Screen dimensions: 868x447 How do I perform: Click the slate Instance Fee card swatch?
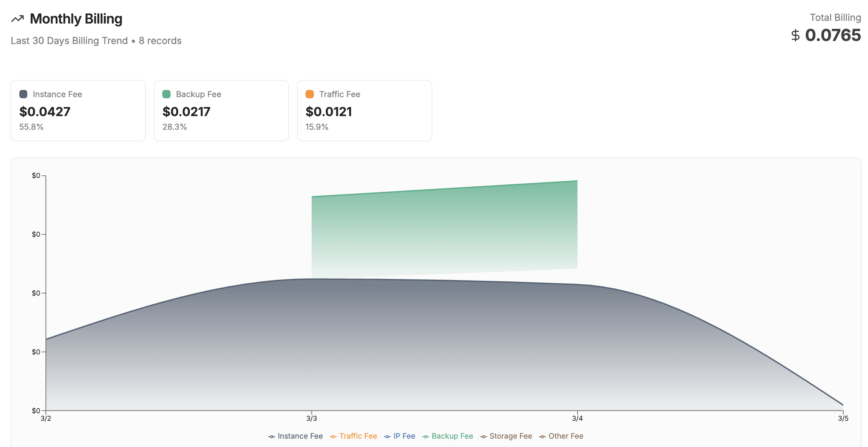(x=23, y=94)
